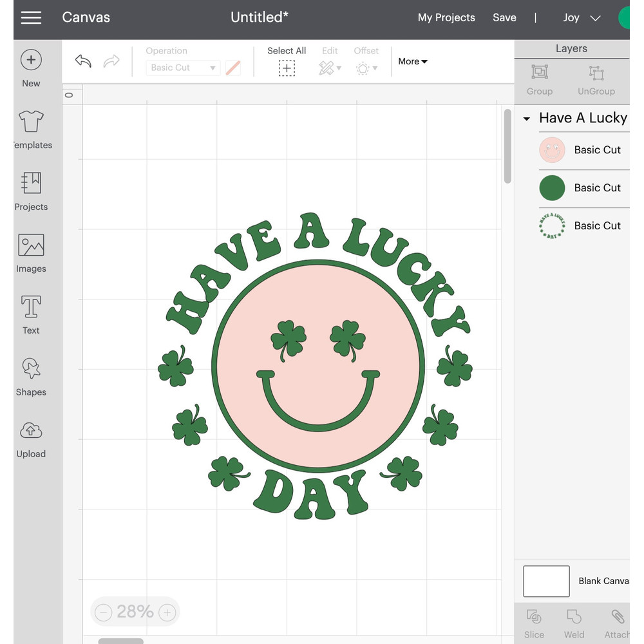Select the Text tool in the sidebar
This screenshot has width=644, height=644.
(30, 314)
